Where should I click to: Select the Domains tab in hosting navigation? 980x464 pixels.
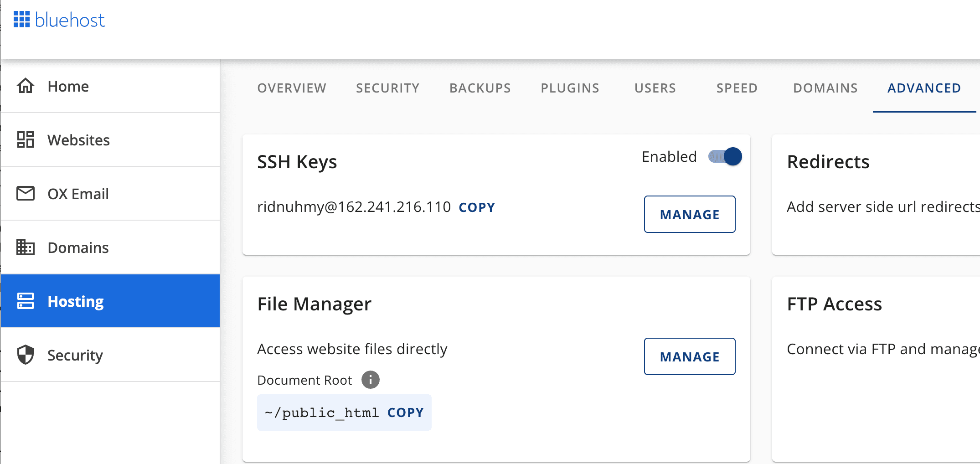tap(825, 88)
